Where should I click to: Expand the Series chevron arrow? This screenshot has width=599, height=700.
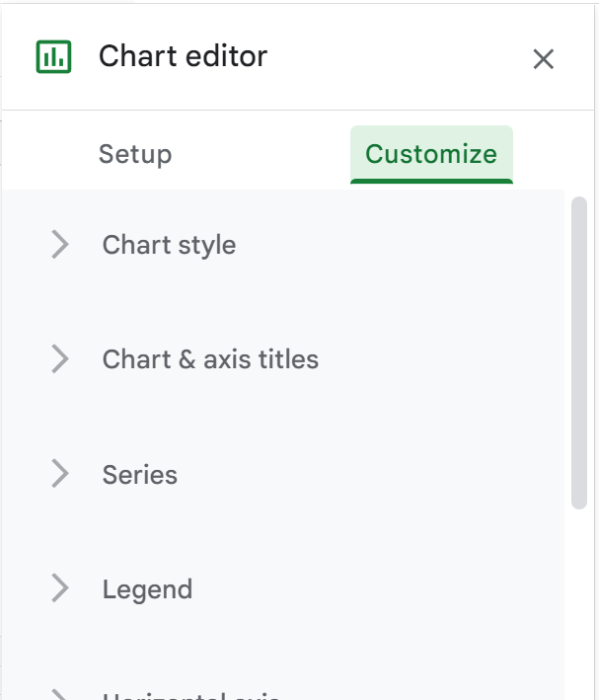pos(60,473)
